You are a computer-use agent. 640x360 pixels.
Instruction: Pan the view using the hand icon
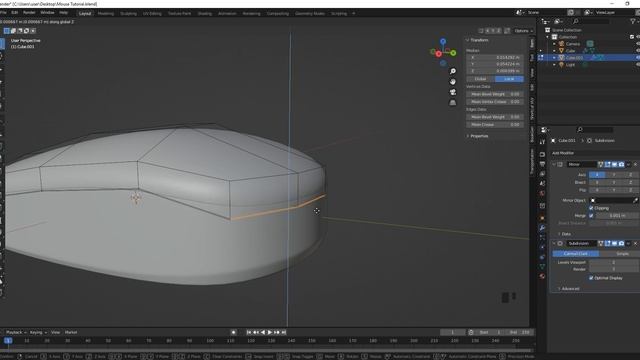tap(453, 82)
